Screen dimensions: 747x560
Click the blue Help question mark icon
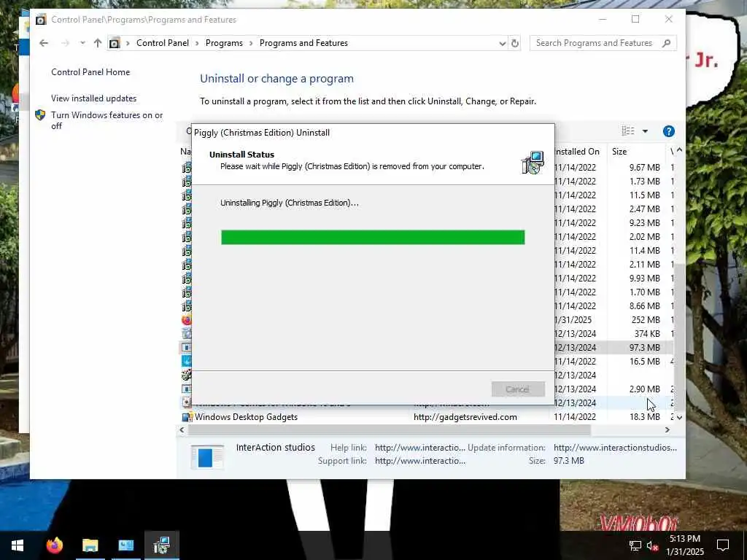(668, 131)
